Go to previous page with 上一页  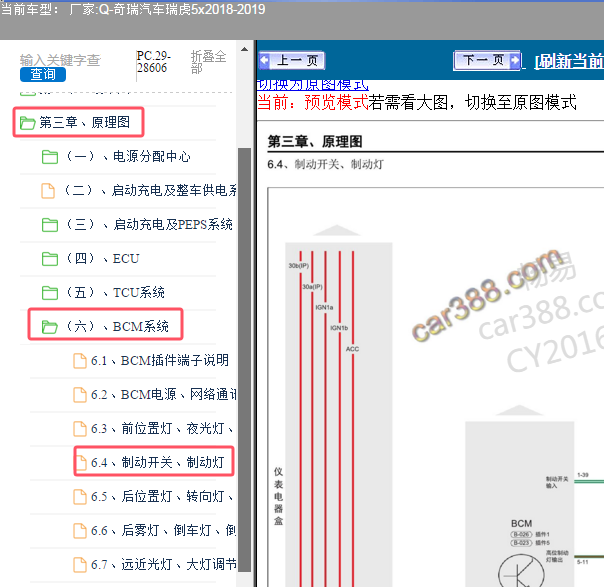[x=292, y=60]
